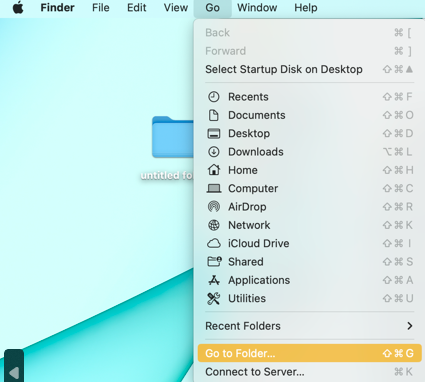The height and width of the screenshot is (382, 425).
Task: Click the Network globe icon
Action: tap(214, 225)
